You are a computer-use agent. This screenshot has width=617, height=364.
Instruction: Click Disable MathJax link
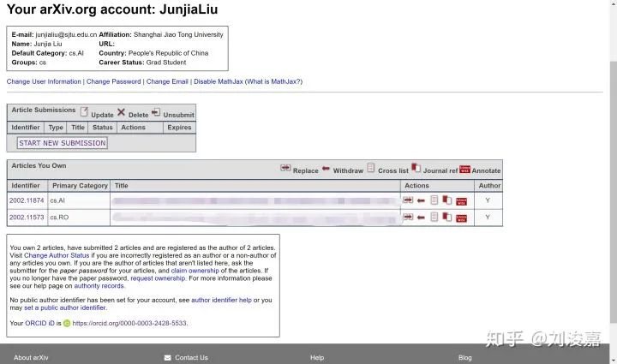219,81
